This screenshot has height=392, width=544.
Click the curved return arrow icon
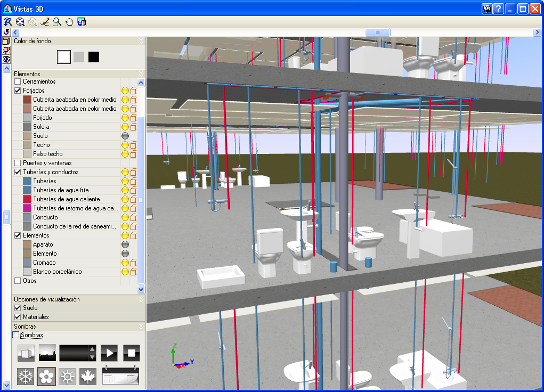coord(6,32)
